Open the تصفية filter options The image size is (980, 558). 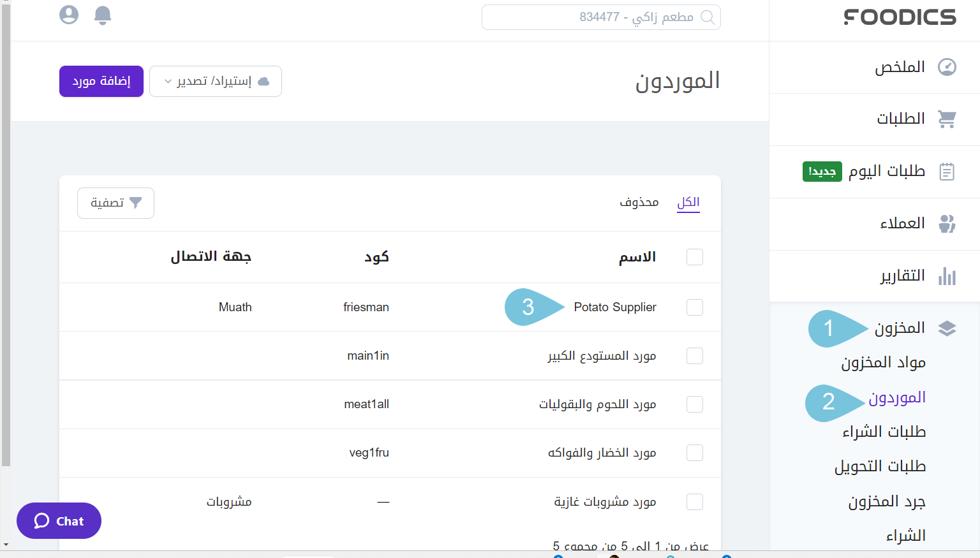coord(115,203)
